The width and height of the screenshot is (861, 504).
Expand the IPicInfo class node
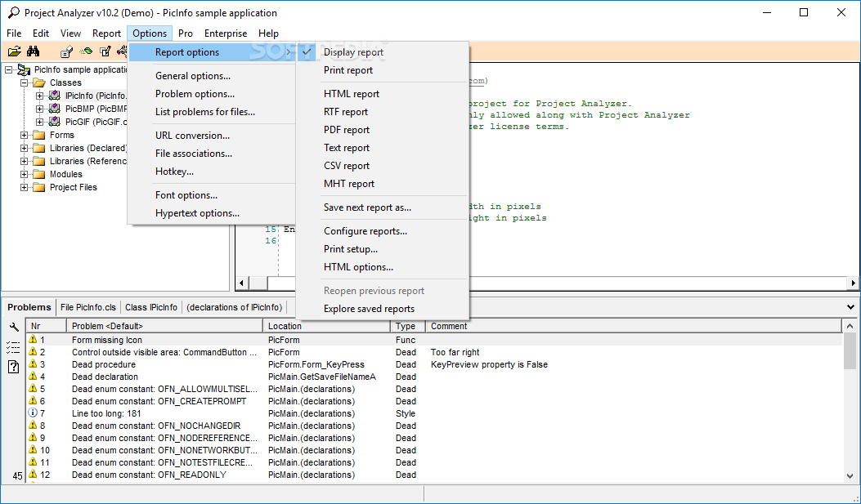(x=39, y=96)
